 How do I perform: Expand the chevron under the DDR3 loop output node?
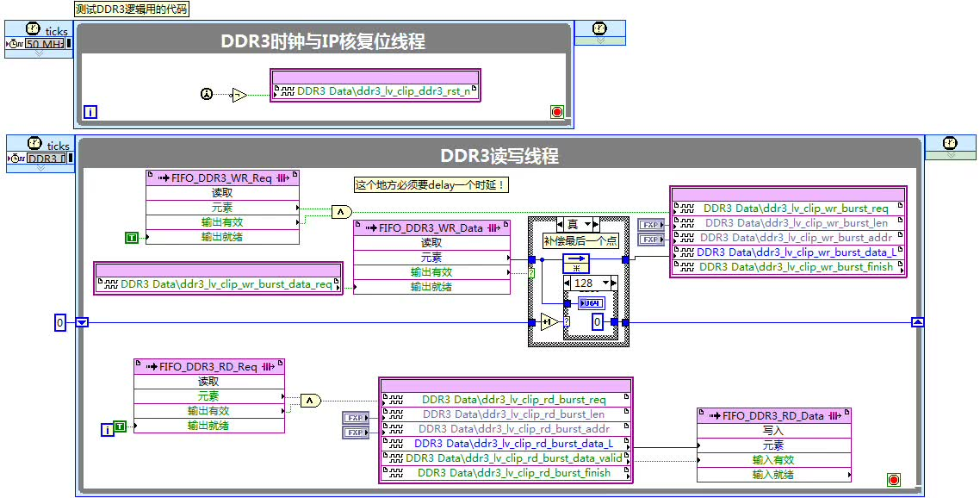pyautogui.click(x=951, y=155)
